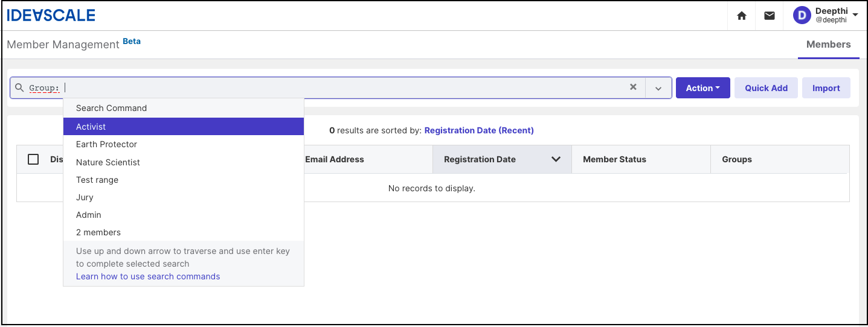Click the Import button

pos(826,88)
